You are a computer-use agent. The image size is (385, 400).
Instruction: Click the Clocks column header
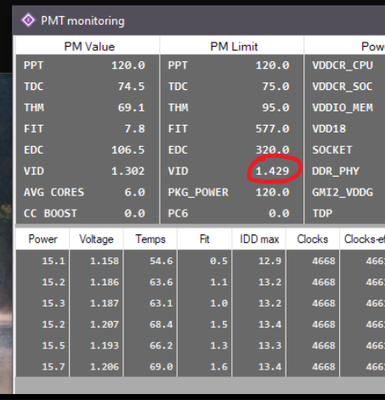click(313, 239)
